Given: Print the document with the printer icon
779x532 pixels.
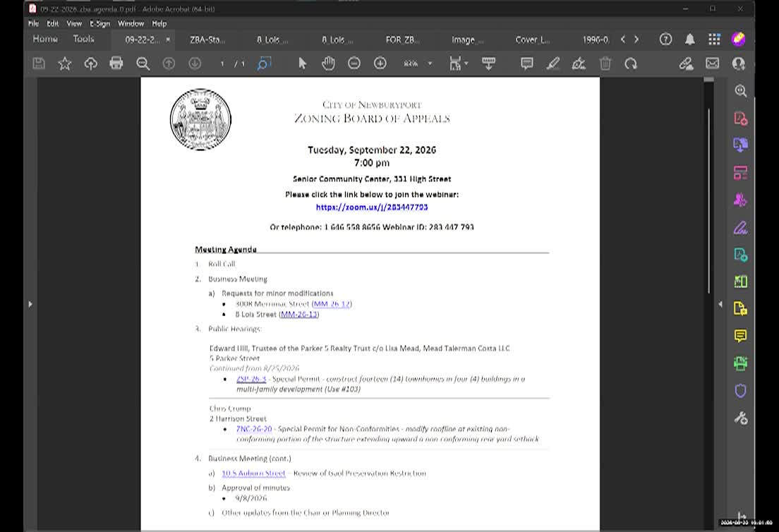Looking at the screenshot, I should [116, 64].
